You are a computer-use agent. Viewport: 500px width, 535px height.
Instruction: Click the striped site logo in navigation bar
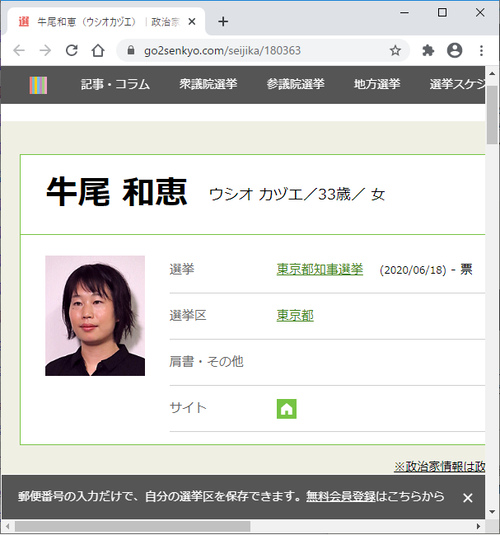pos(38,85)
